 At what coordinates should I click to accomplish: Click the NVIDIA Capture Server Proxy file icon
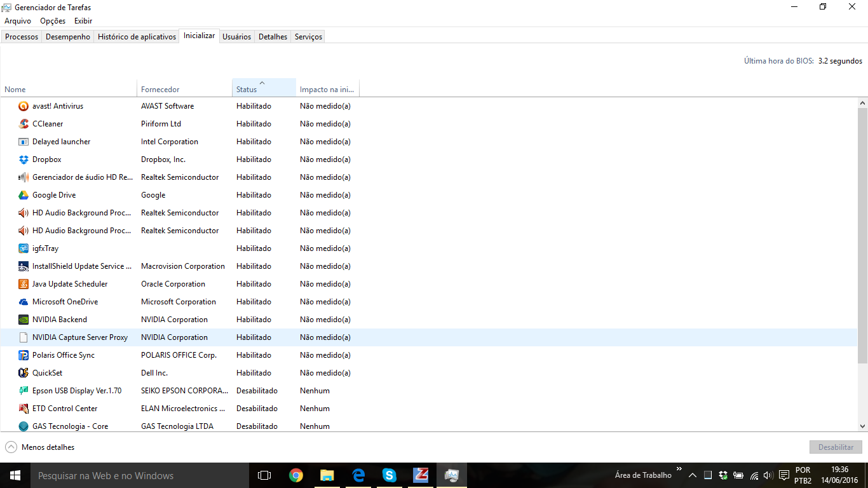point(24,337)
